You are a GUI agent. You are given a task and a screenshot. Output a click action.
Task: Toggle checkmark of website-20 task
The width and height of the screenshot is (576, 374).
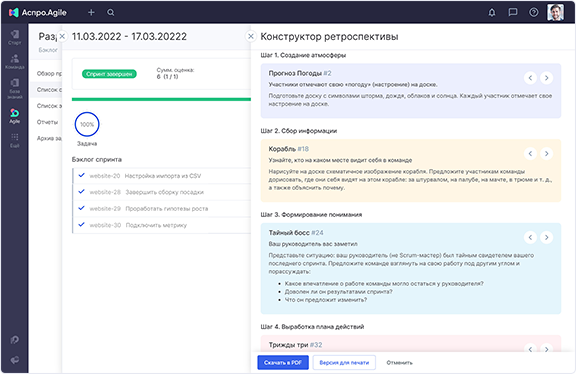click(x=82, y=175)
